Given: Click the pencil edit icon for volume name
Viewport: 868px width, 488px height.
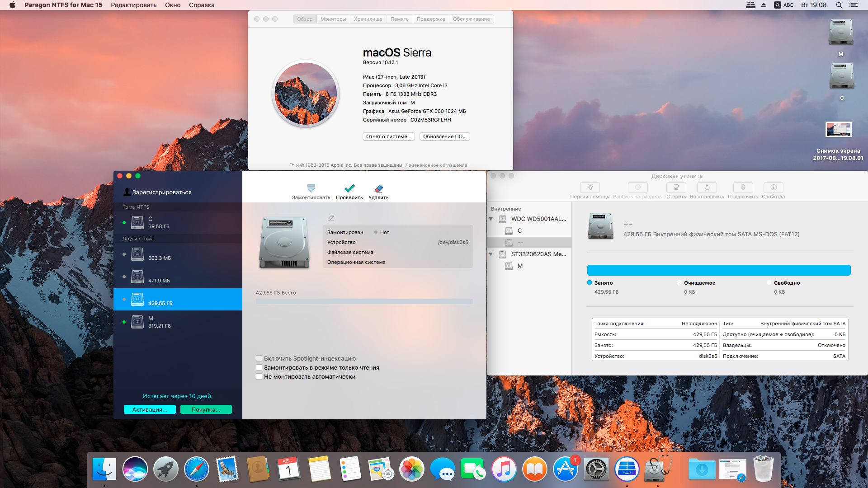Looking at the screenshot, I should point(331,218).
